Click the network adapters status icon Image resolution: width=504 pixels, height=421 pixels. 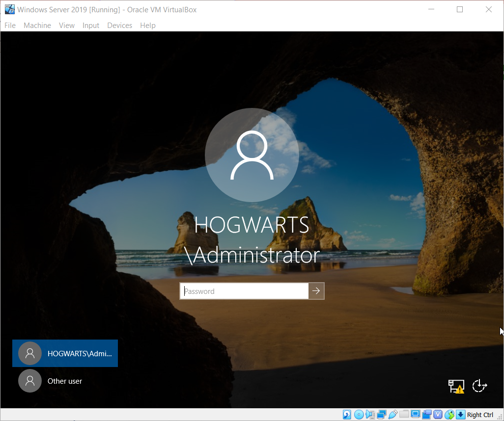coord(382,415)
